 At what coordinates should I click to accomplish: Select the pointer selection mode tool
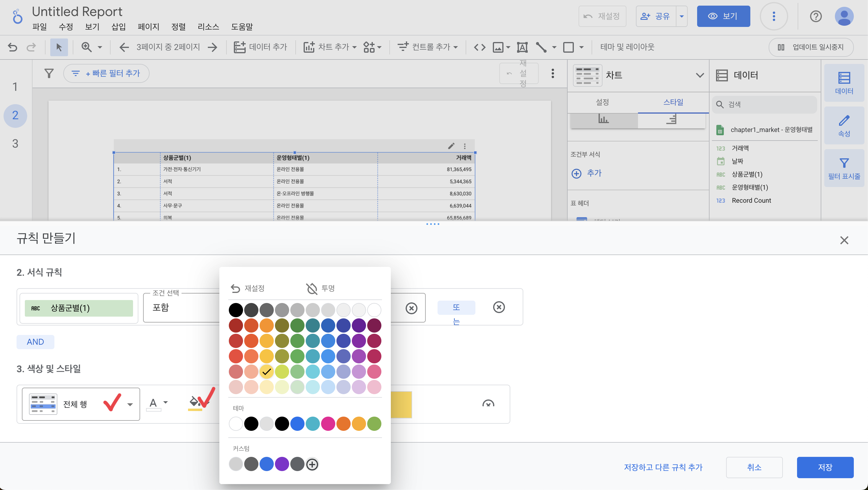pos(59,47)
